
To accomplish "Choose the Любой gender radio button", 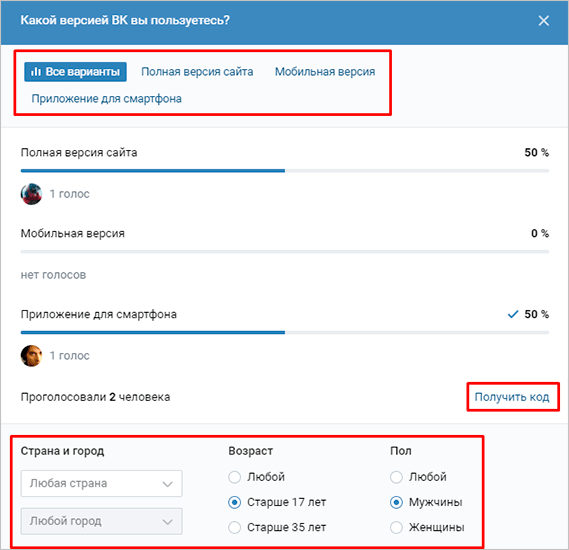I will [x=396, y=477].
